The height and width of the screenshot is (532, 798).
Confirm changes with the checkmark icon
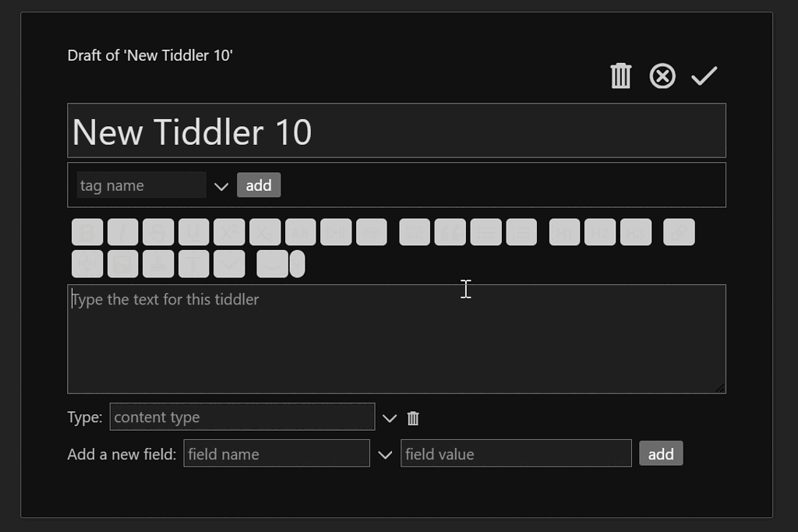[704, 76]
